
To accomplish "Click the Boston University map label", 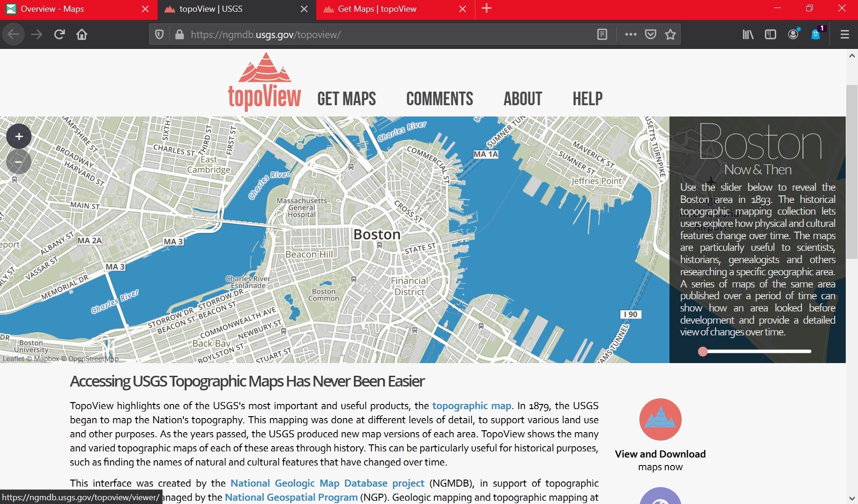I will [x=31, y=346].
